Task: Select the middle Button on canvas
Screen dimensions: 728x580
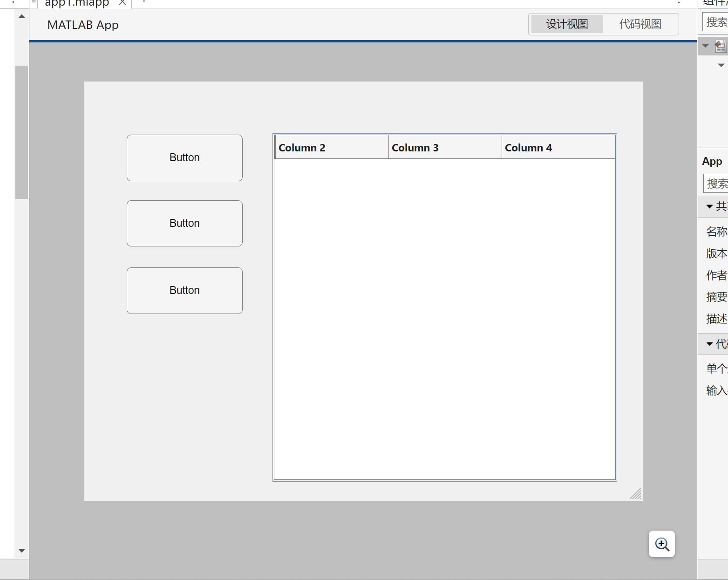Action: pyautogui.click(x=184, y=223)
